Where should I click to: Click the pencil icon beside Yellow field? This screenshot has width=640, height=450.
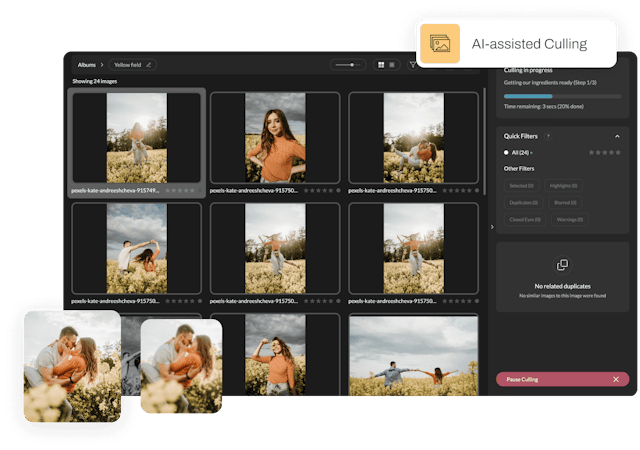[x=149, y=65]
